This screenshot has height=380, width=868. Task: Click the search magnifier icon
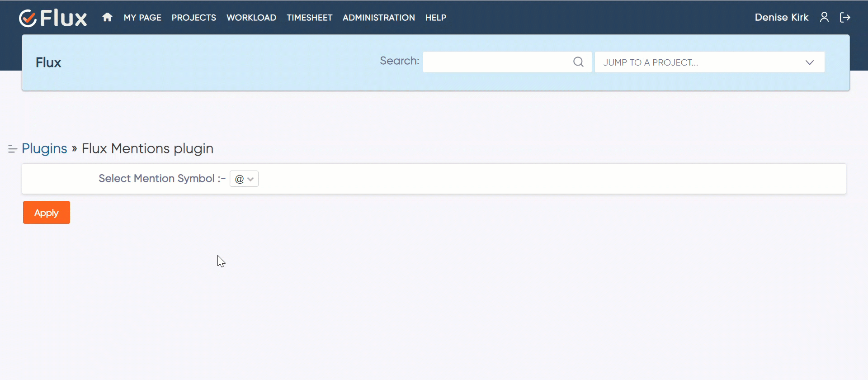tap(578, 62)
